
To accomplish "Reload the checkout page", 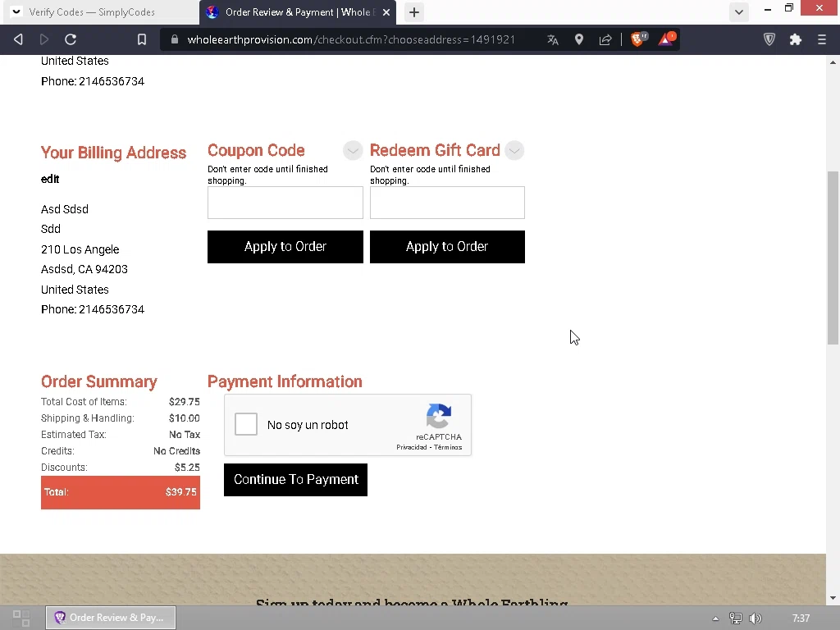I will pos(71,39).
